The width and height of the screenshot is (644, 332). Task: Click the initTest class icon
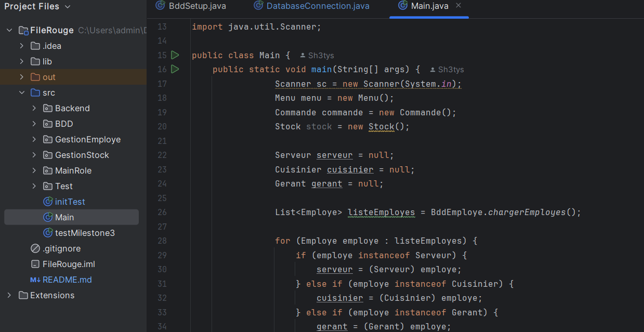point(48,202)
